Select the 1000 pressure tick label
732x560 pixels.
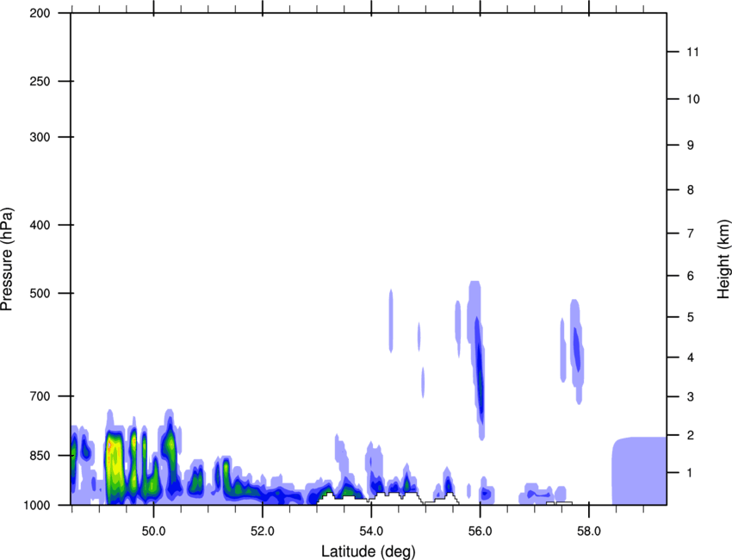(36, 505)
